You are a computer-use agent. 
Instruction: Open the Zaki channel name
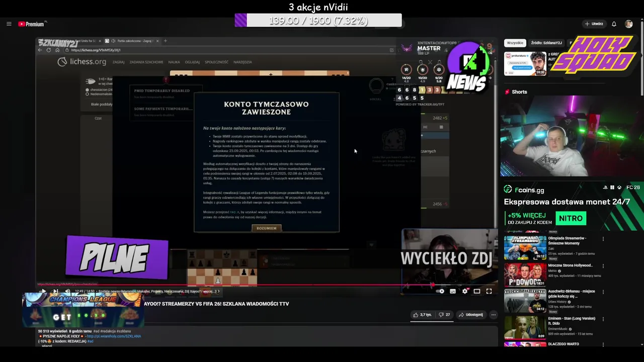pyautogui.click(x=551, y=248)
